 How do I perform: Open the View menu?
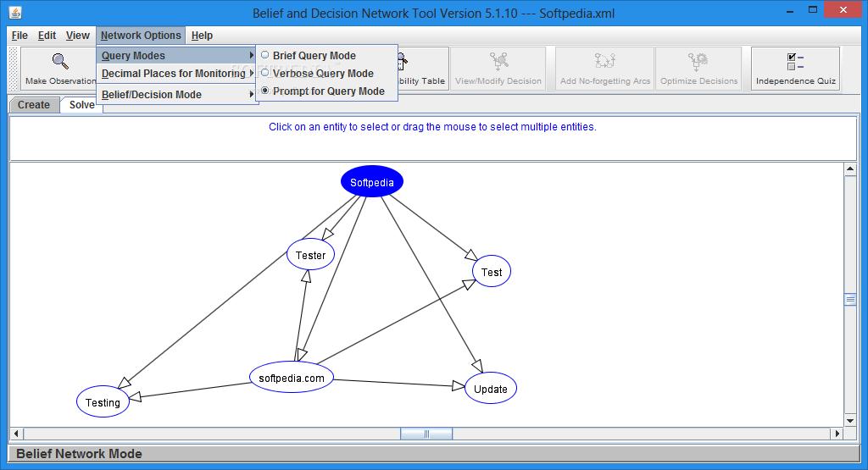[77, 36]
